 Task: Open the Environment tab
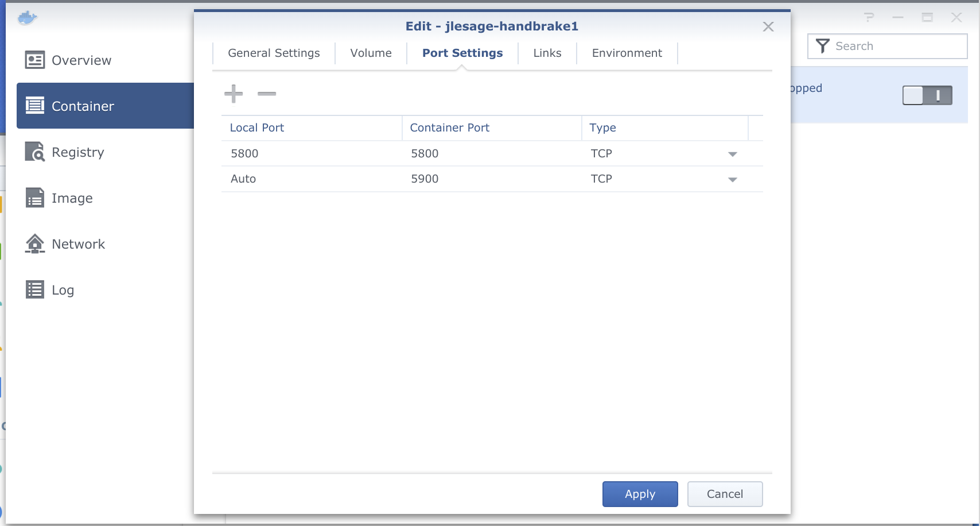627,53
